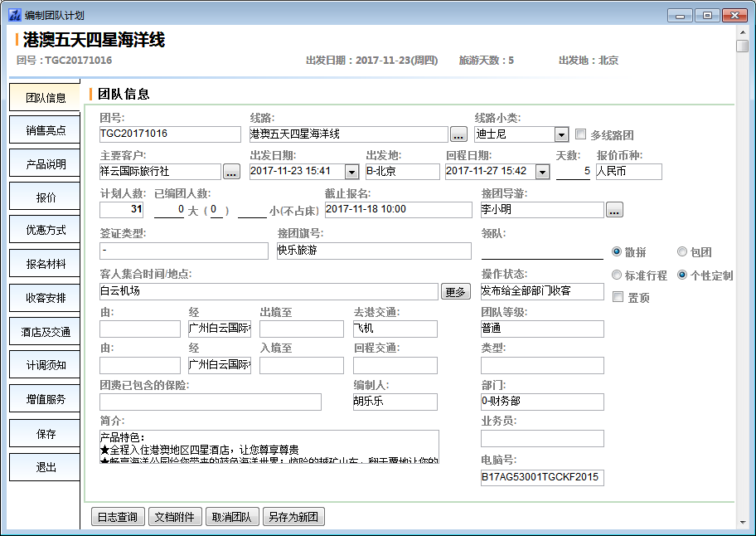756x536 pixels.
Task: Select the 标准行程 radio button
Action: tap(616, 275)
